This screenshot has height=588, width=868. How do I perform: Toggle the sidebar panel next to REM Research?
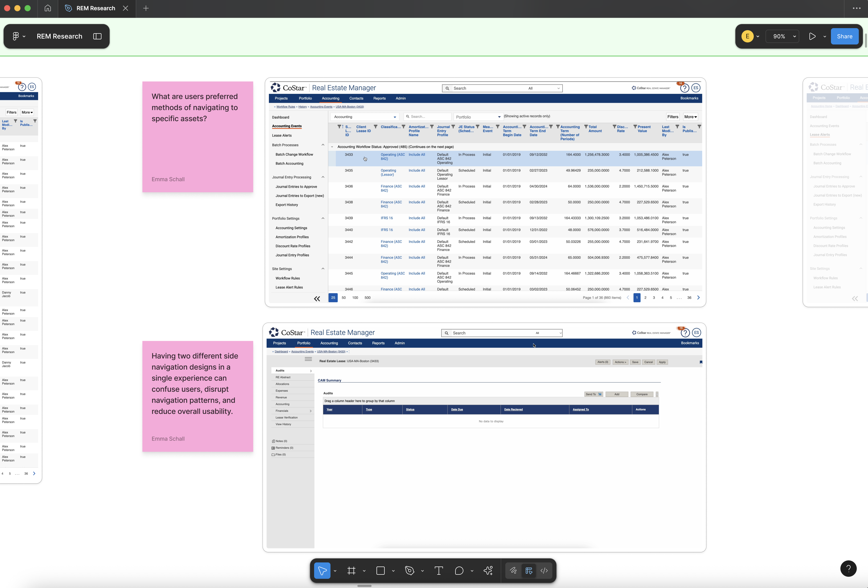97,36
